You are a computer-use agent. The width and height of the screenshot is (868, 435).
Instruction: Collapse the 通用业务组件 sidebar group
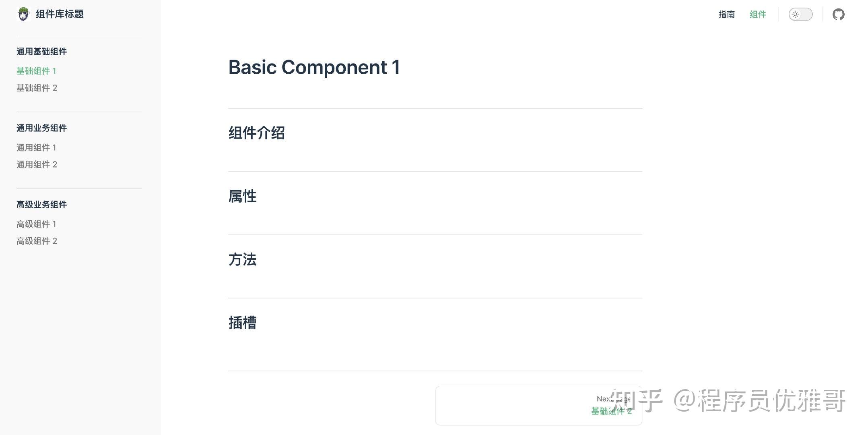[41, 128]
